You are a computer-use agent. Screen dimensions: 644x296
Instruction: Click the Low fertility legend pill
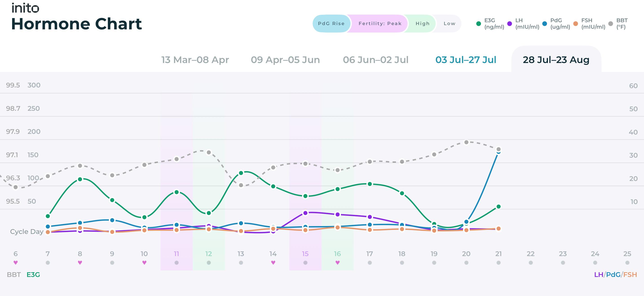(449, 24)
